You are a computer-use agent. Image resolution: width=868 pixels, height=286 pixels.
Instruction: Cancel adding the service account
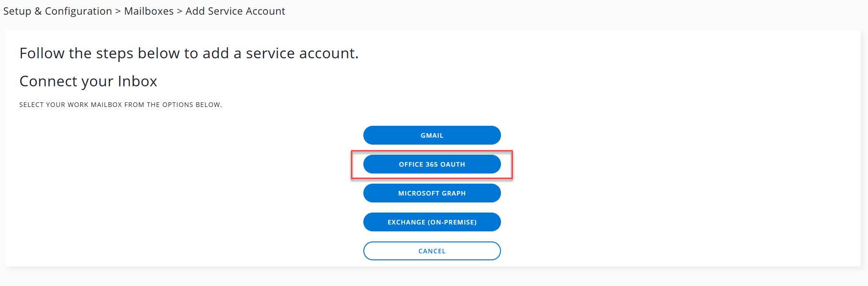click(432, 251)
